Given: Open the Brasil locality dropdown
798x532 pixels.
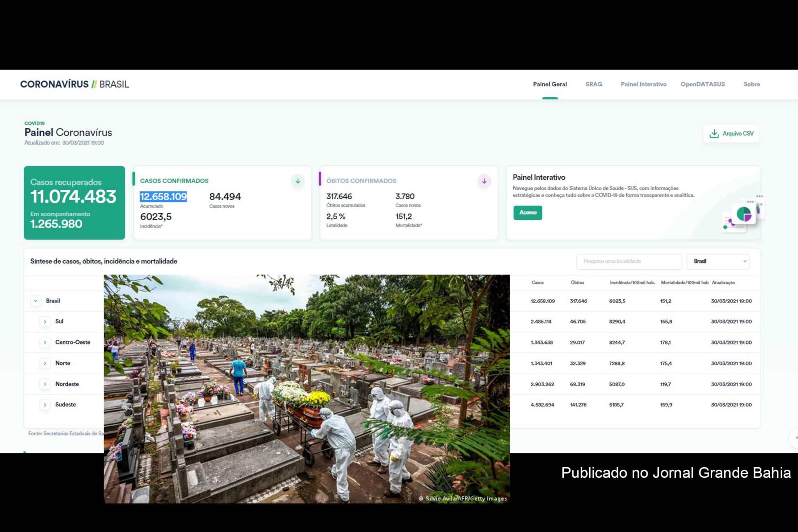Looking at the screenshot, I should click(x=718, y=261).
